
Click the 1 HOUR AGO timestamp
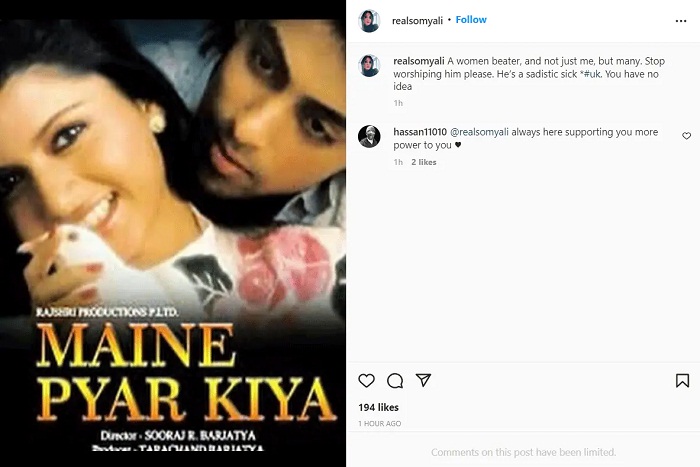point(380,423)
